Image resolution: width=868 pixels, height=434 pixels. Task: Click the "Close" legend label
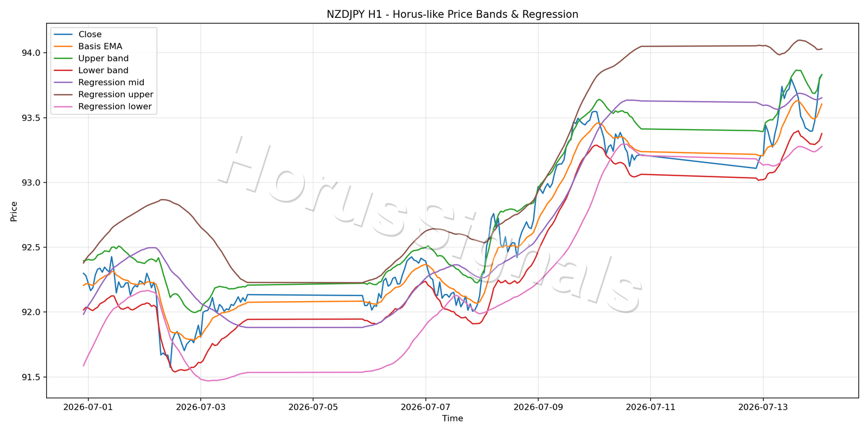[90, 35]
